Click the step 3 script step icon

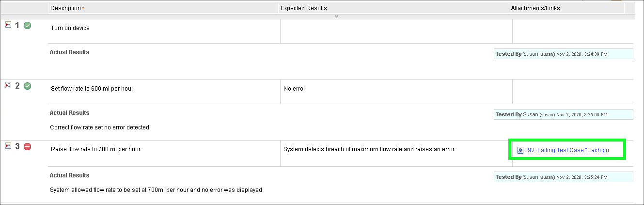point(8,146)
